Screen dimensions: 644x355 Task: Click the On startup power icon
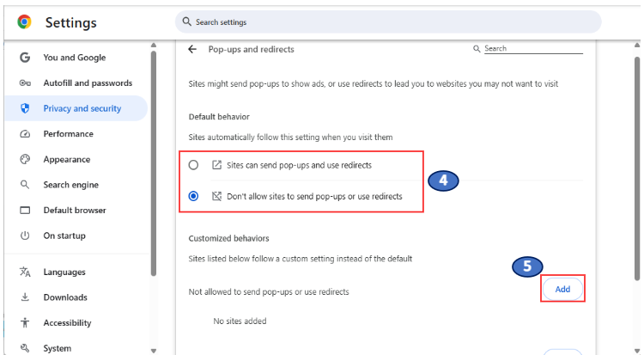[25, 236]
